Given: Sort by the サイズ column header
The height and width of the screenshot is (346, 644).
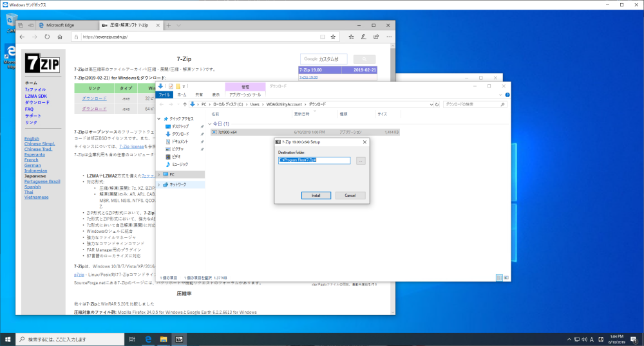Looking at the screenshot, I should pyautogui.click(x=382, y=114).
